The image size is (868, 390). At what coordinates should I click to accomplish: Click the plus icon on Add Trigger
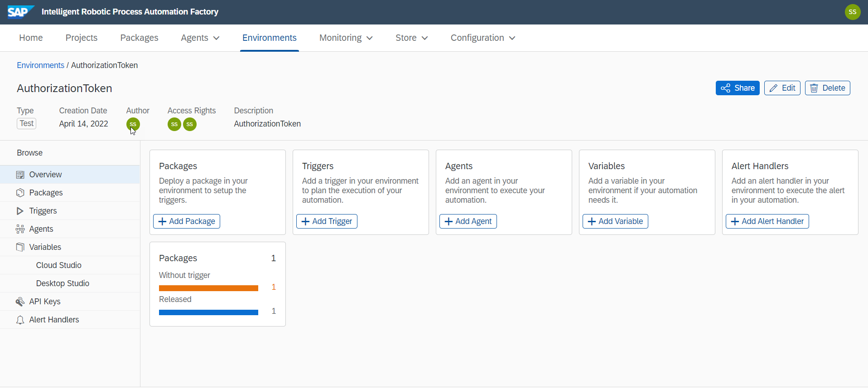pyautogui.click(x=305, y=221)
